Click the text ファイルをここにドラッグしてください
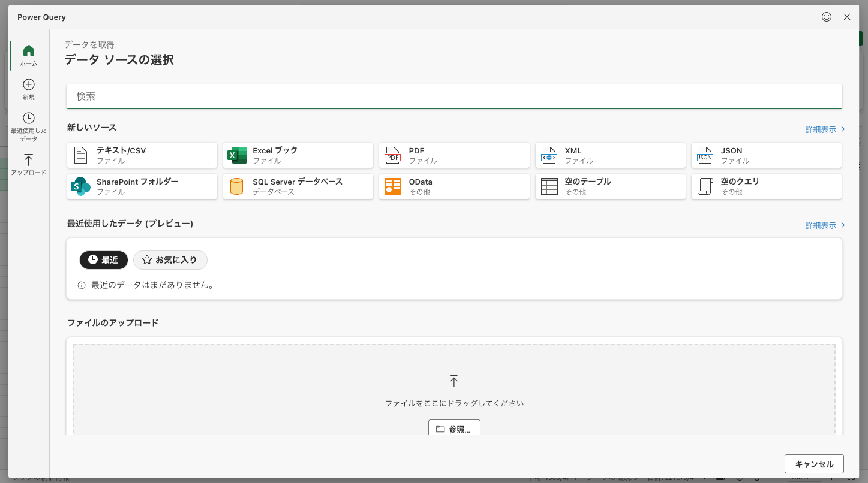Viewport: 868px width, 483px height. [454, 403]
